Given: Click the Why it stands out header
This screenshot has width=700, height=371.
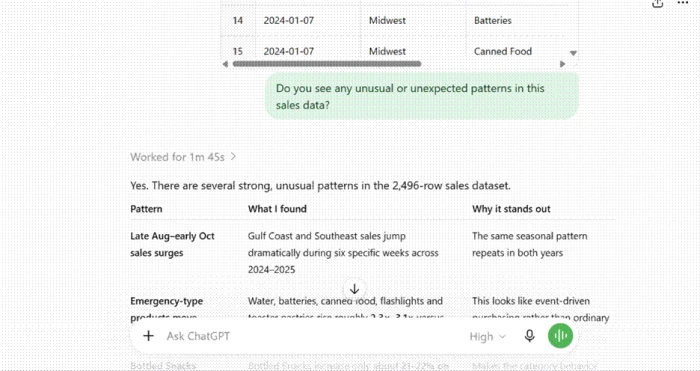Looking at the screenshot, I should click(x=511, y=209).
